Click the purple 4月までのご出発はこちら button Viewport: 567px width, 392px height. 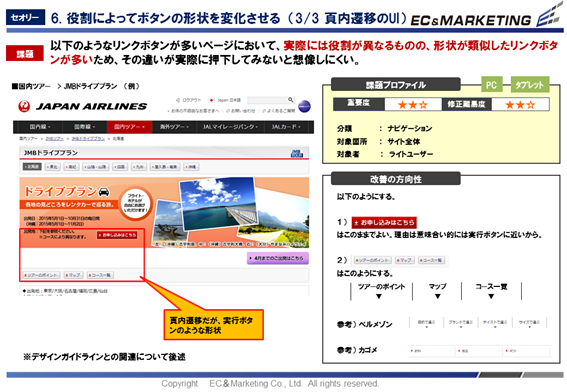[x=277, y=258]
